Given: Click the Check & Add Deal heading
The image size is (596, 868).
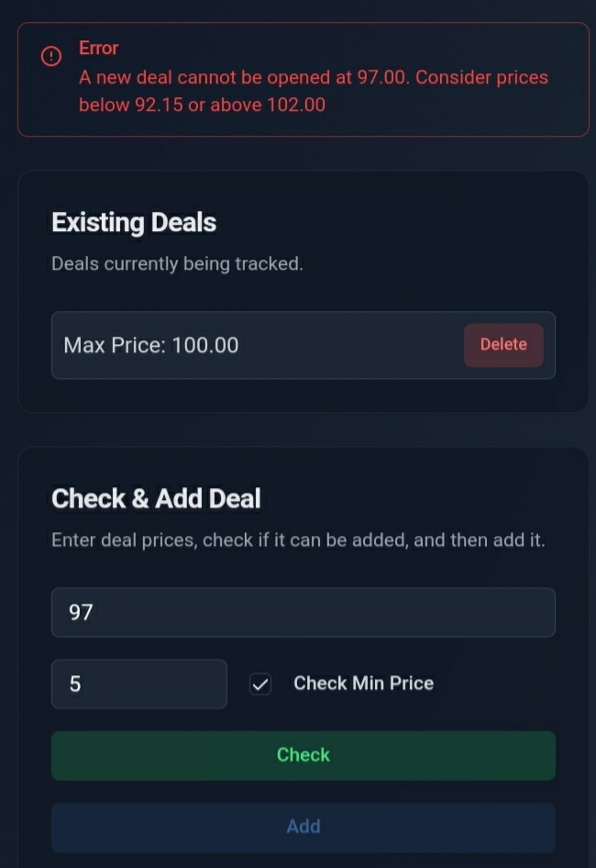Looking at the screenshot, I should coord(156,498).
